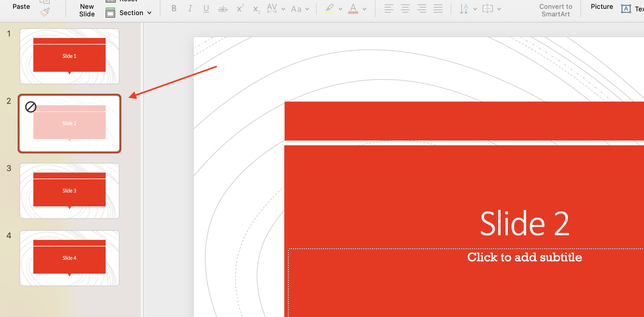
Task: Justify the paragraph text
Action: coord(438,9)
